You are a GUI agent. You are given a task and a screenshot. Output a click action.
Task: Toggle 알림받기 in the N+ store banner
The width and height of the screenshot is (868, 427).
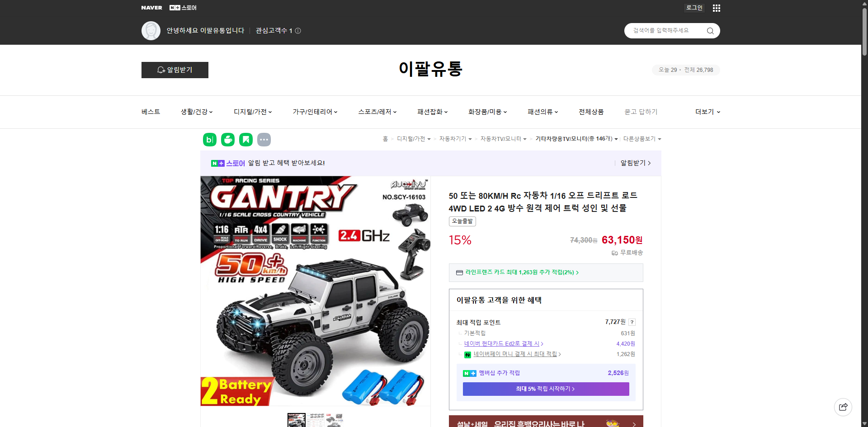point(633,163)
